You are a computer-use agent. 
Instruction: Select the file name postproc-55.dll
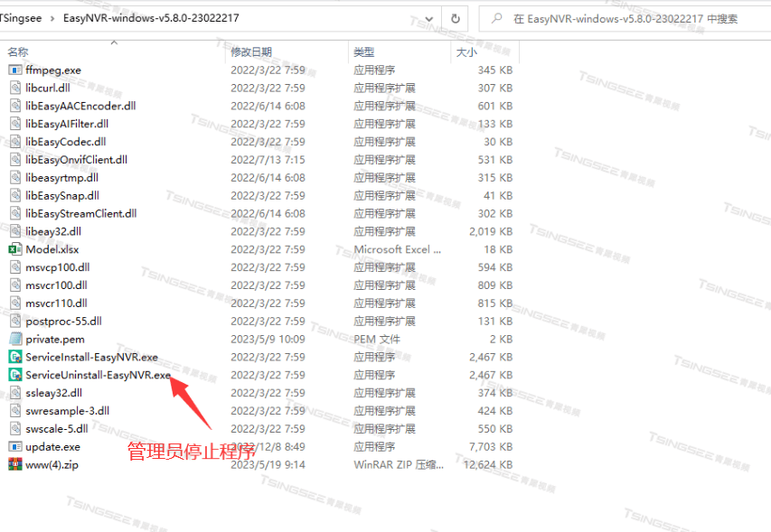(x=63, y=322)
